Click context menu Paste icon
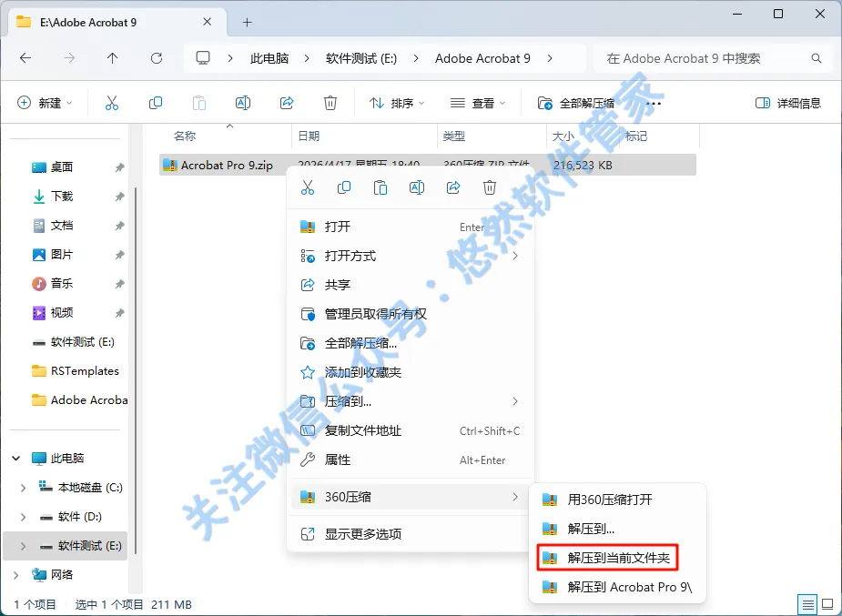The height and width of the screenshot is (616, 842). point(380,187)
